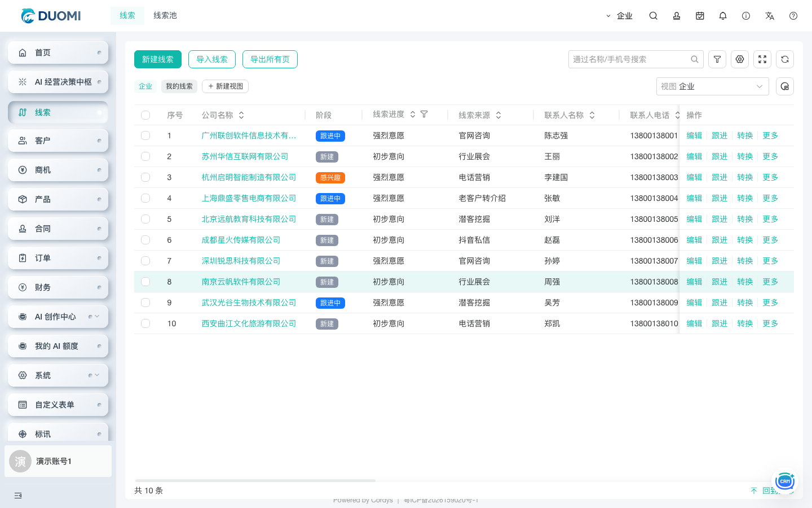
Task: Sort by 公司名称 column
Action: pyautogui.click(x=241, y=115)
